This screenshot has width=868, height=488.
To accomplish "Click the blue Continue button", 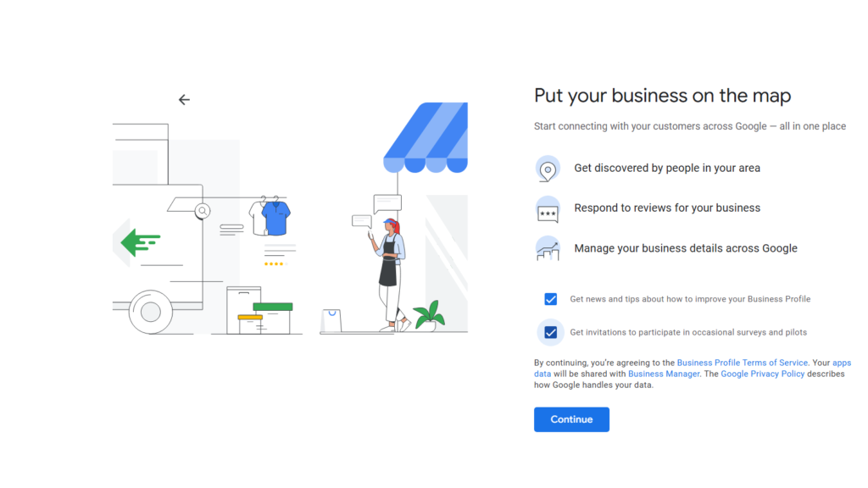I will pyautogui.click(x=571, y=419).
